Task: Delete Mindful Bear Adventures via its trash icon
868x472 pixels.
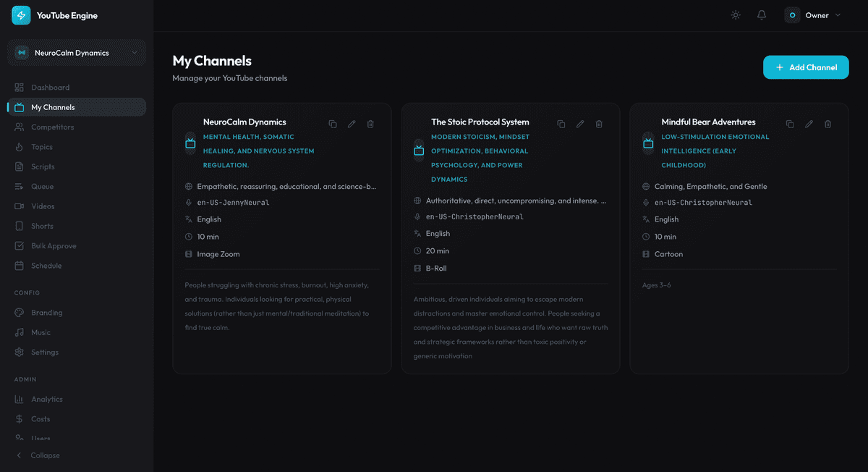Action: [x=828, y=124]
